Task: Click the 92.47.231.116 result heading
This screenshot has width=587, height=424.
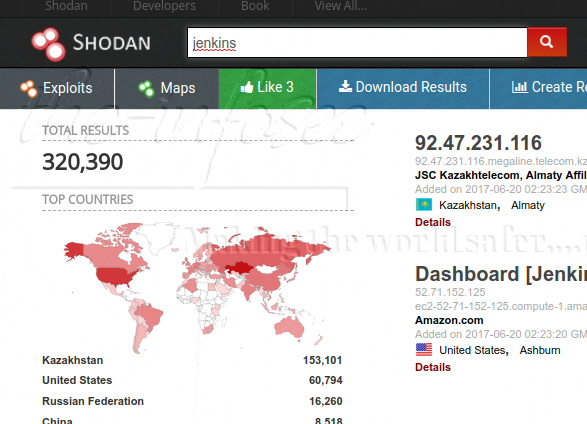Action: click(478, 143)
